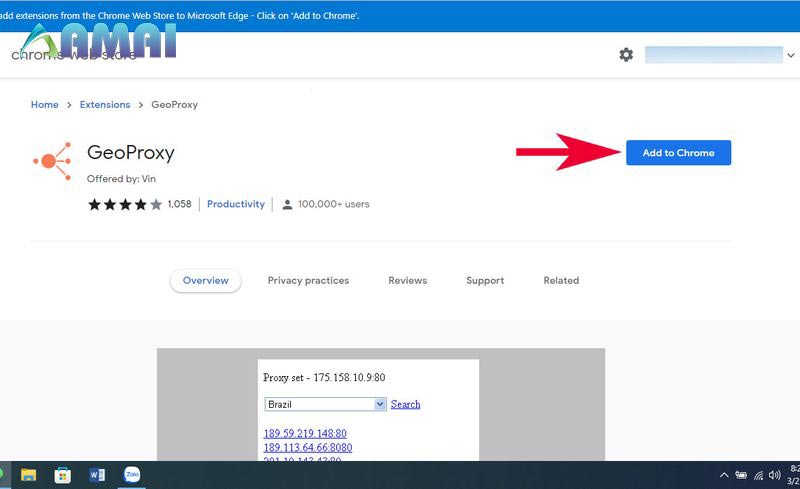Open Microsoft Store taskbar icon
The image size is (800, 489).
click(x=63, y=475)
